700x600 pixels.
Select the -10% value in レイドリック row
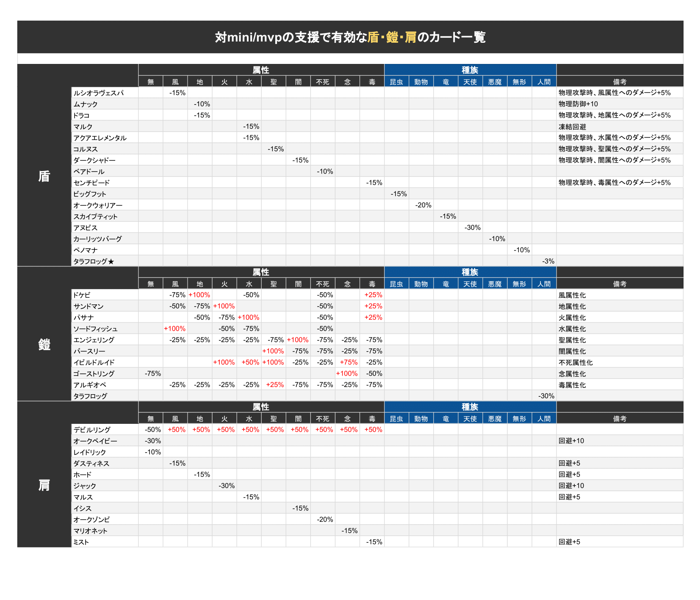tap(152, 452)
